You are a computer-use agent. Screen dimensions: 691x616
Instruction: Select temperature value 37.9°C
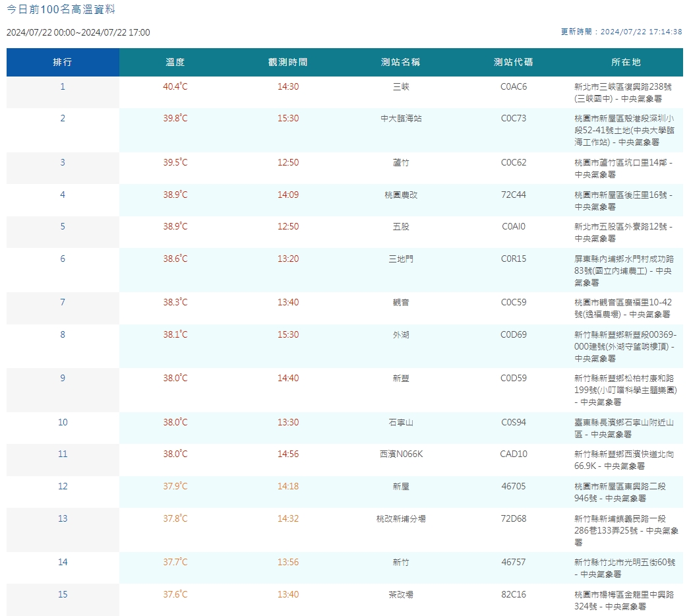point(175,486)
